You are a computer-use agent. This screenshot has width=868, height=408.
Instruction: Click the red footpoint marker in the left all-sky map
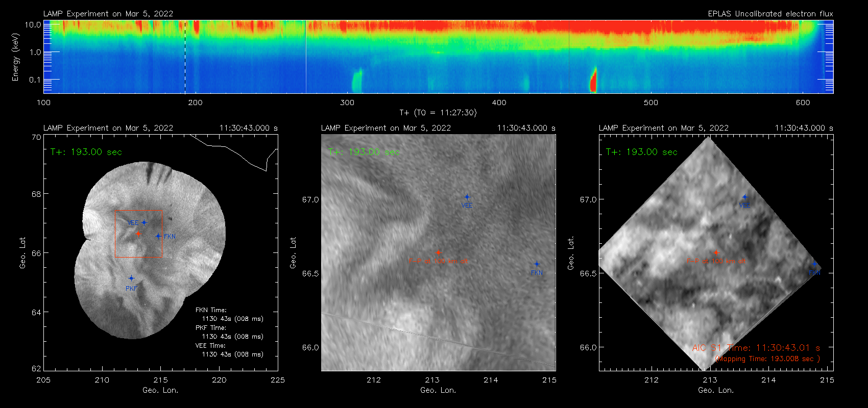[138, 234]
